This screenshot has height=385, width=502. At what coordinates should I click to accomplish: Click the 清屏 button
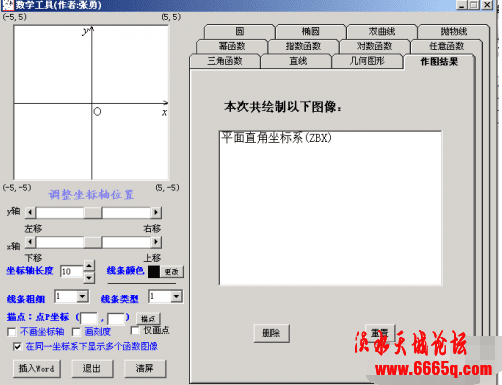click(x=145, y=369)
